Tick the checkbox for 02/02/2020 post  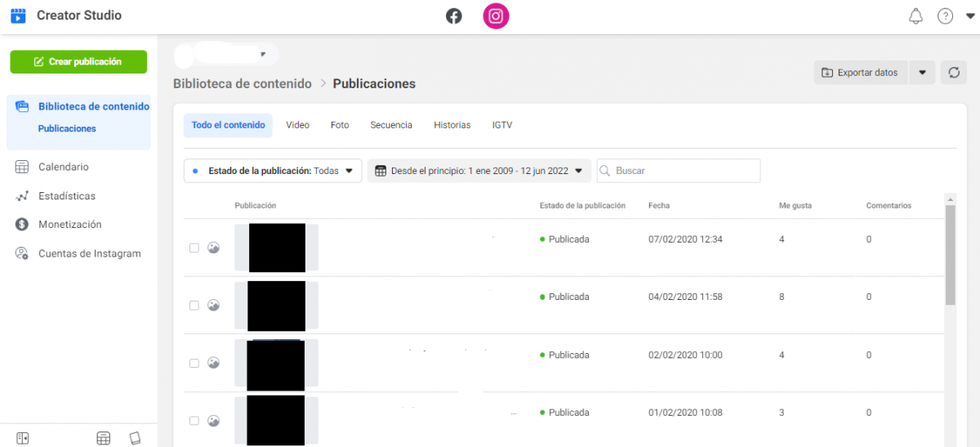[194, 363]
